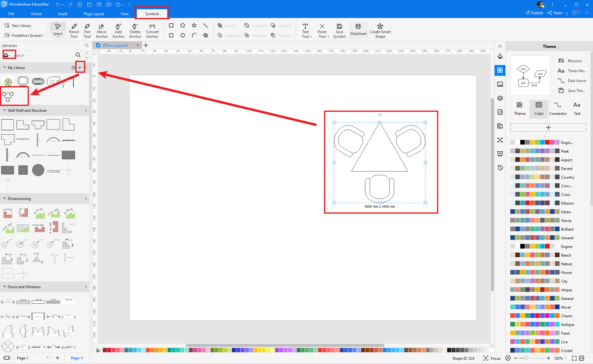
Task: Open the Page Layout tab
Action: 94,14
